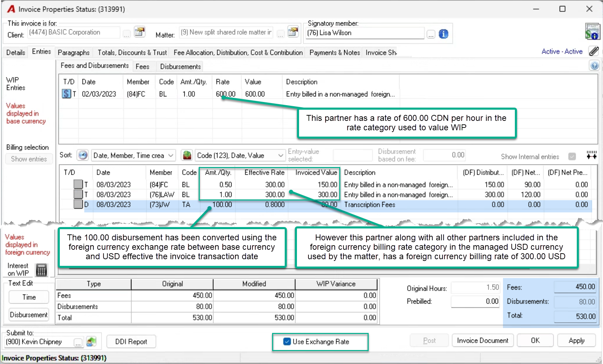Browse for client with ellipsis button

[x=127, y=34]
